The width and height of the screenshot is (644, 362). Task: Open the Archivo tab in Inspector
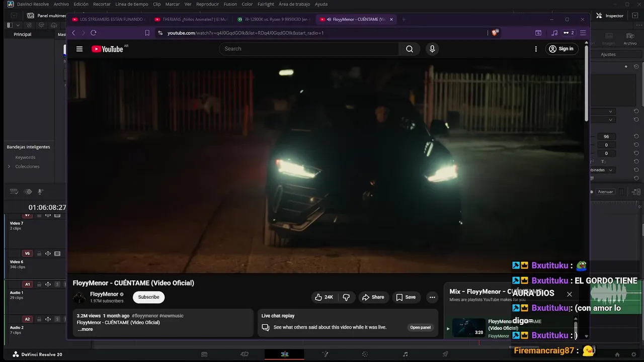[630, 39]
